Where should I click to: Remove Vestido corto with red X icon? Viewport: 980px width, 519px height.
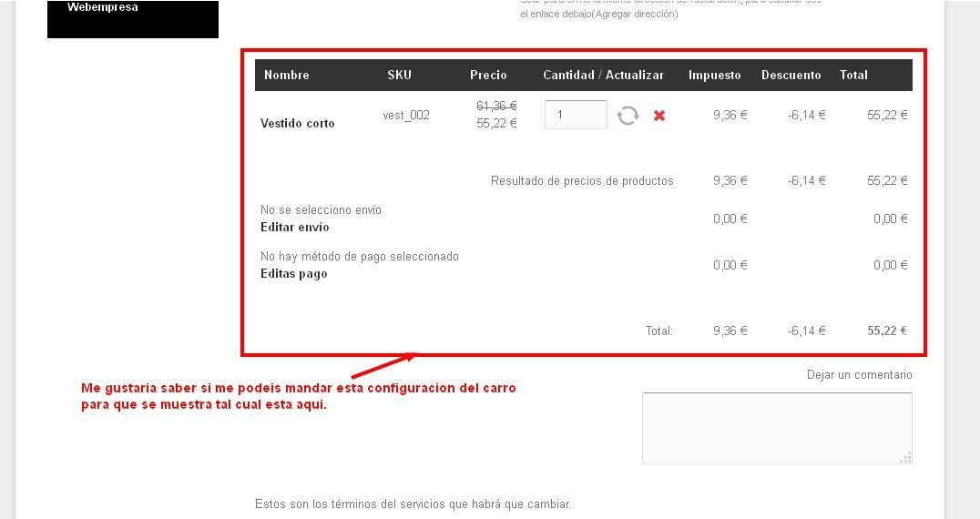pos(658,116)
